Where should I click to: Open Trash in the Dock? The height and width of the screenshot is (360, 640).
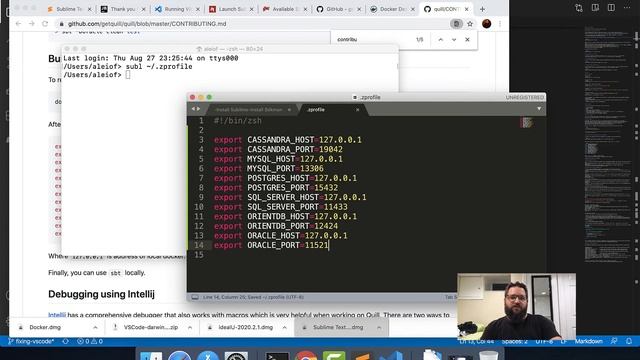(488, 356)
